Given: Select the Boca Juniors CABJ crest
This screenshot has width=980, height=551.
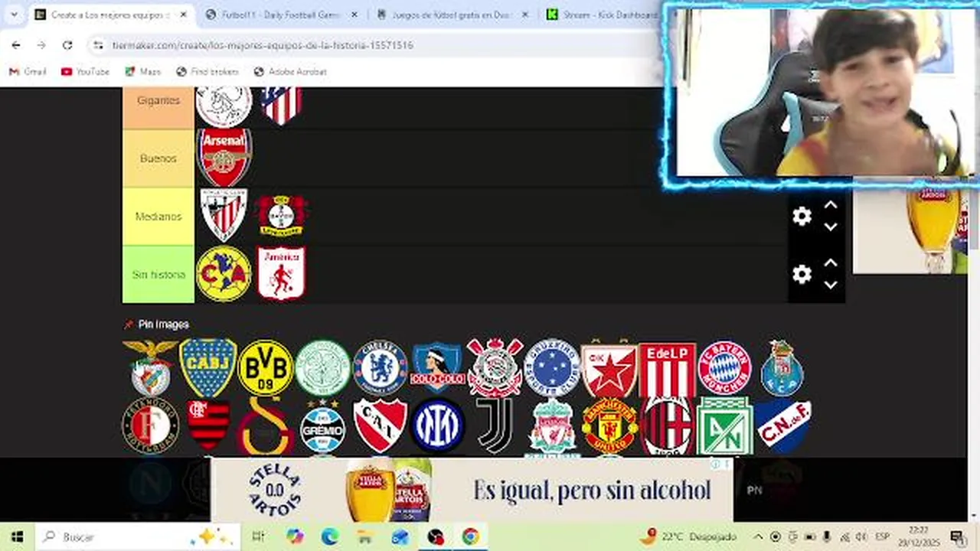Looking at the screenshot, I should point(207,367).
